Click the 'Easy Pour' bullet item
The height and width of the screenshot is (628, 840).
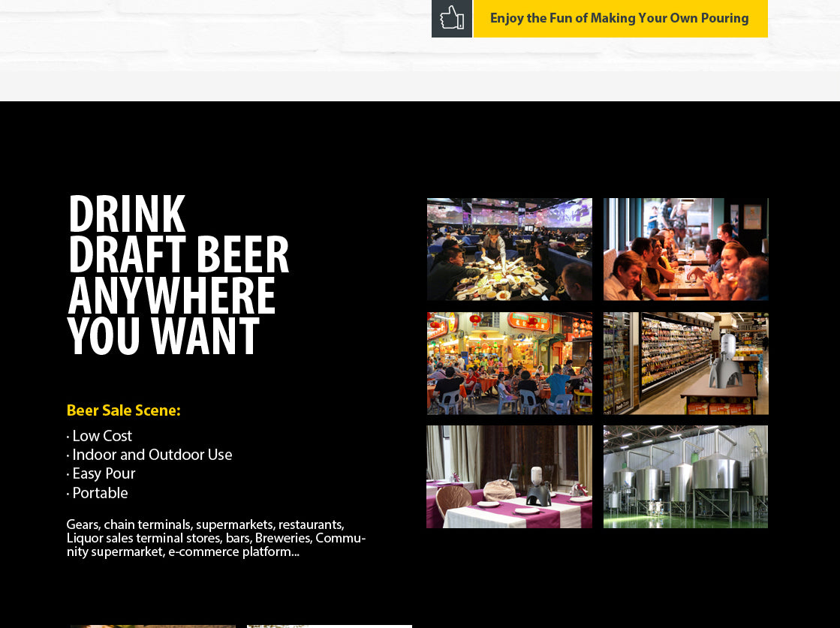(x=104, y=473)
